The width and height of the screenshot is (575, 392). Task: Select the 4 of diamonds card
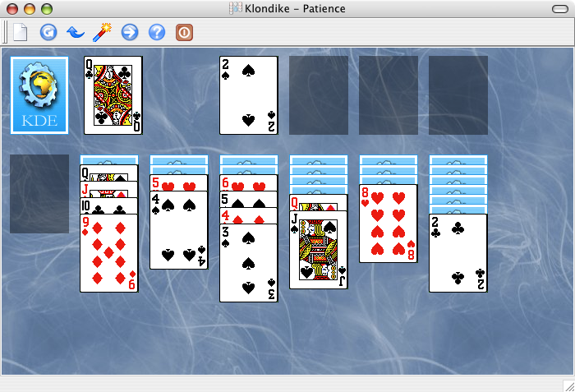(249, 216)
